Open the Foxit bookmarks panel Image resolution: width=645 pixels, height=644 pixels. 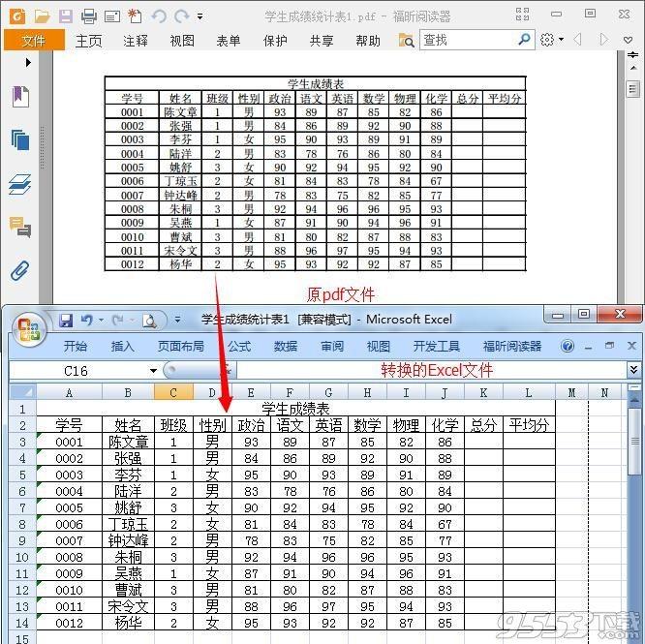(20, 97)
